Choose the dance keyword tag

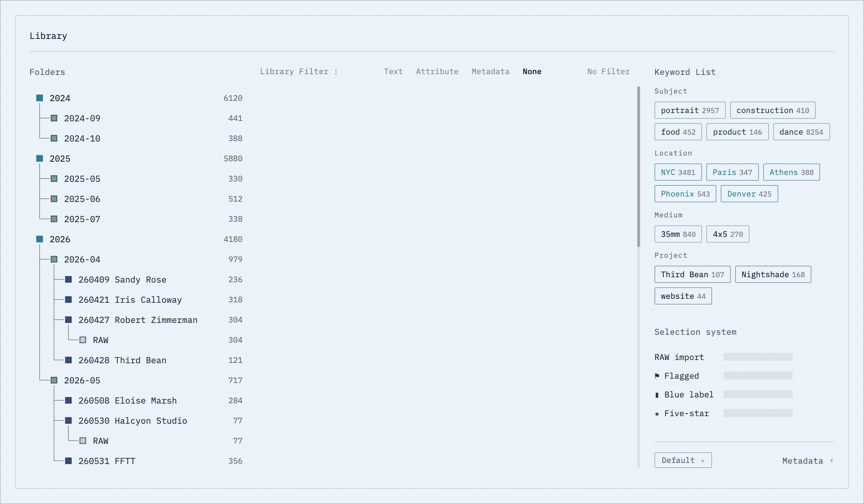[x=801, y=132]
